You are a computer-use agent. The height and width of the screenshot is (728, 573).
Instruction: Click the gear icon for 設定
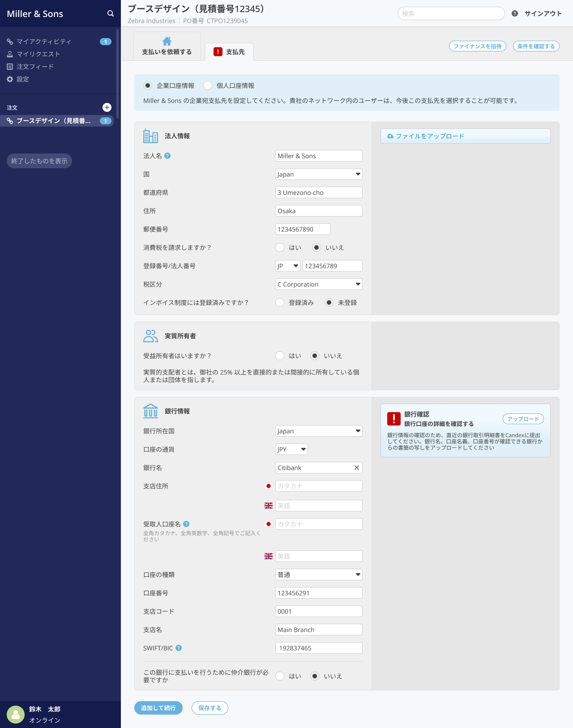(x=10, y=79)
